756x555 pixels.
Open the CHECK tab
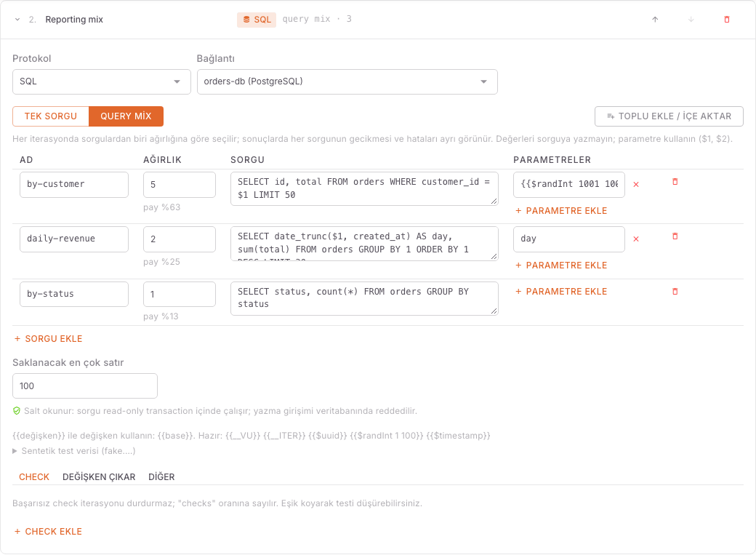pos(34,477)
